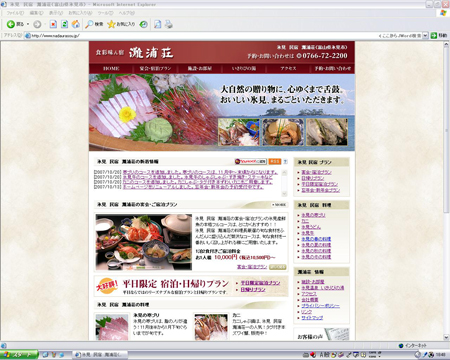Image resolution: width=450 pixels, height=360 pixels.
Task: Expand the address bar dropdown arrow
Action: (x=425, y=35)
